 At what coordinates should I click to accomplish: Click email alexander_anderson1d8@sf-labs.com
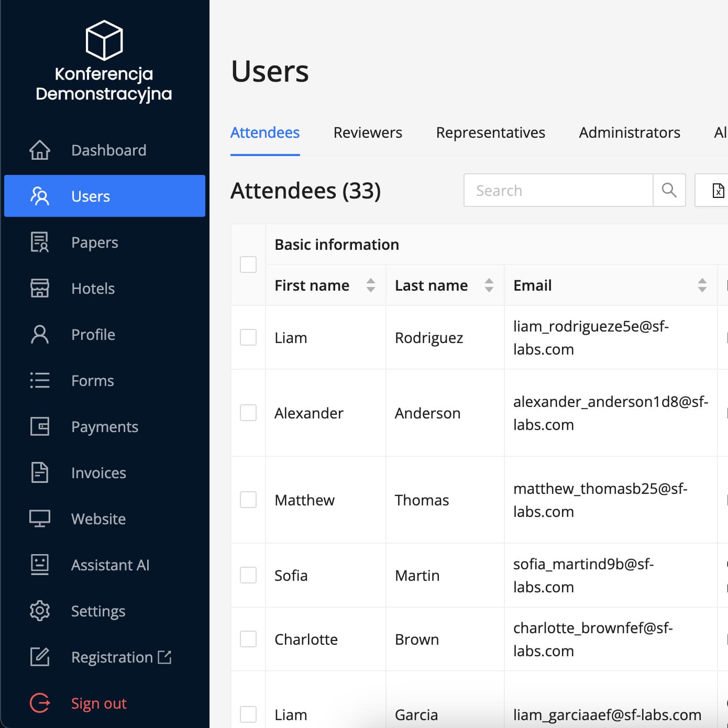pyautogui.click(x=611, y=413)
